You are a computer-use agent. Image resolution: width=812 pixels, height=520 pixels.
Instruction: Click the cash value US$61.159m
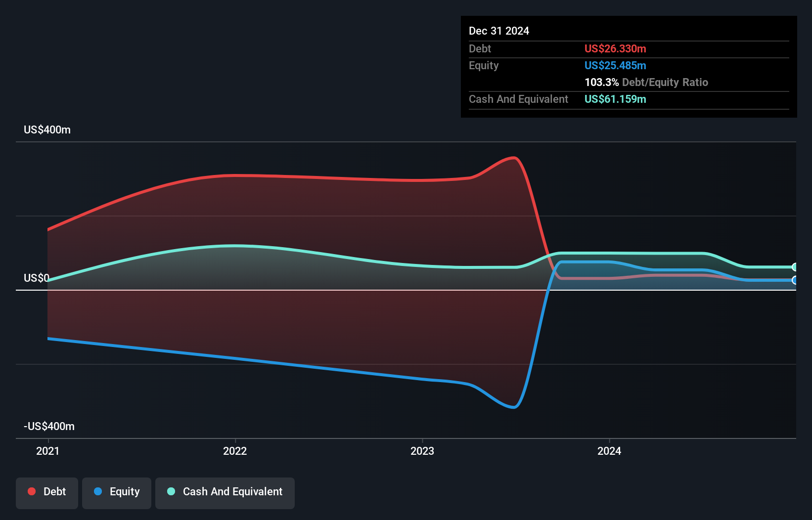[615, 99]
